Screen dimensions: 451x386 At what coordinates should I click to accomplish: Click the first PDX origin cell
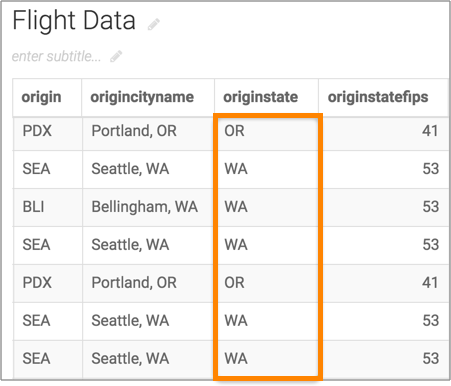37,131
